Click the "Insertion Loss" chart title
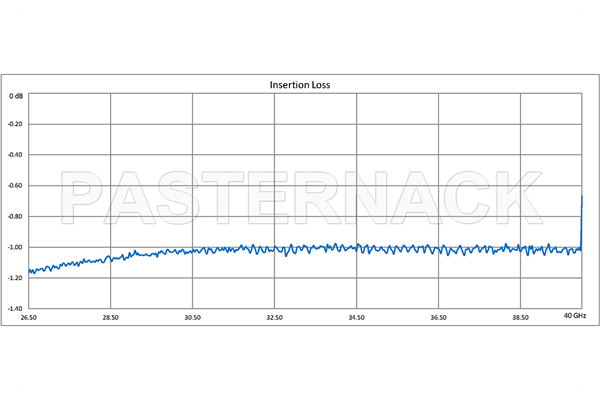Image resolution: width=600 pixels, height=400 pixels. (300, 85)
